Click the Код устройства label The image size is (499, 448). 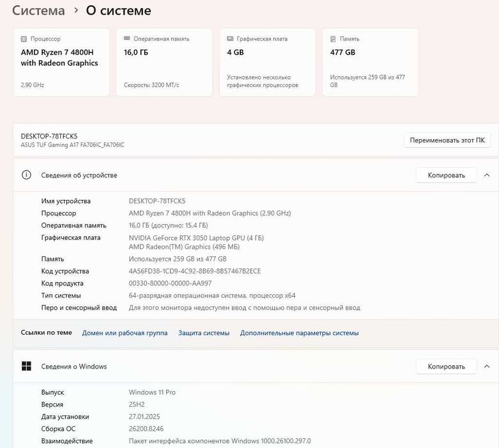click(x=65, y=271)
